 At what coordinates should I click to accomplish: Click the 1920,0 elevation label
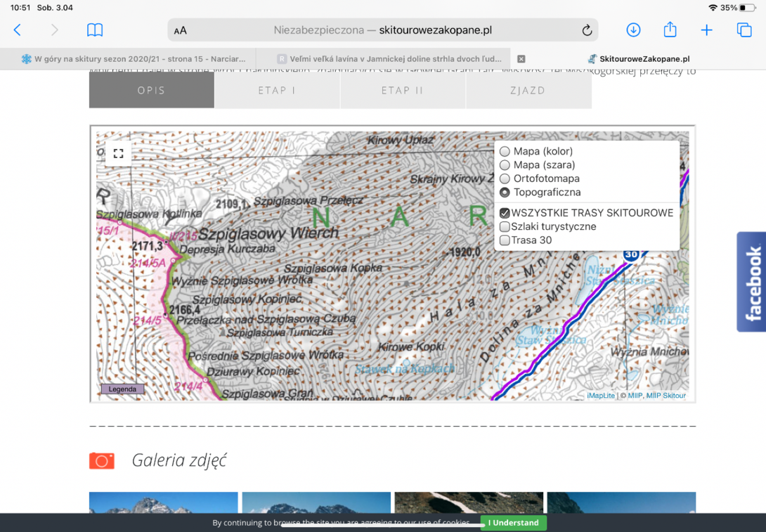[465, 252]
